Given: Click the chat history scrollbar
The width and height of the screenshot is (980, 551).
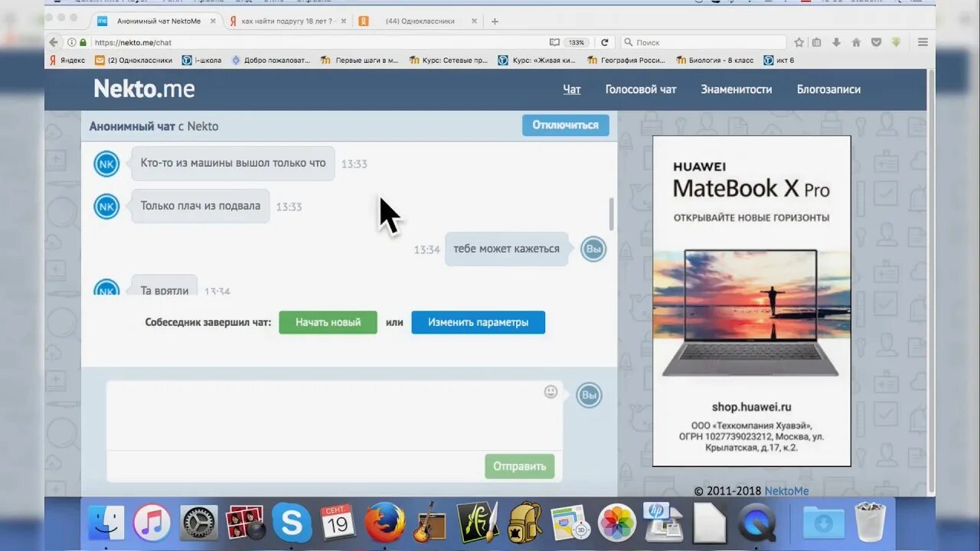Looking at the screenshot, I should (x=612, y=214).
